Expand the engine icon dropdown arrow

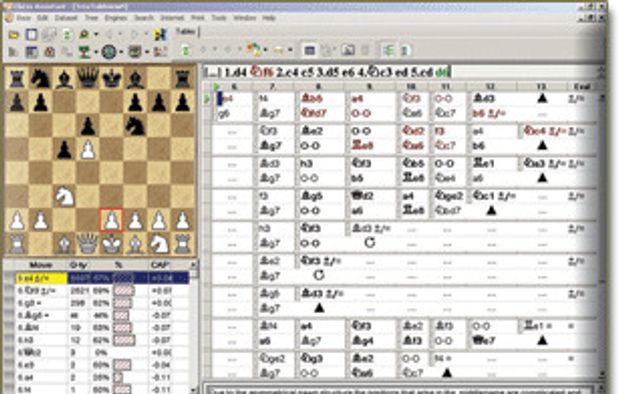pyautogui.click(x=147, y=52)
